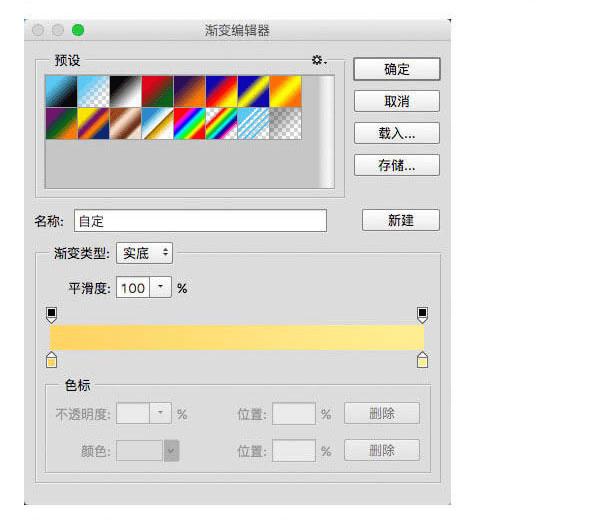Select the left opacity stop above gradient bar
The height and width of the screenshot is (520, 600).
pyautogui.click(x=52, y=315)
